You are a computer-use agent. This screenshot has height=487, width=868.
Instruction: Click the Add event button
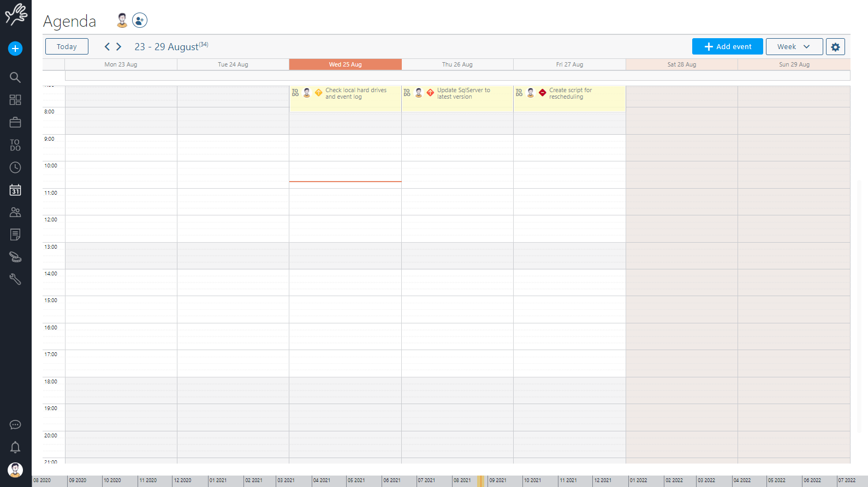tap(727, 47)
